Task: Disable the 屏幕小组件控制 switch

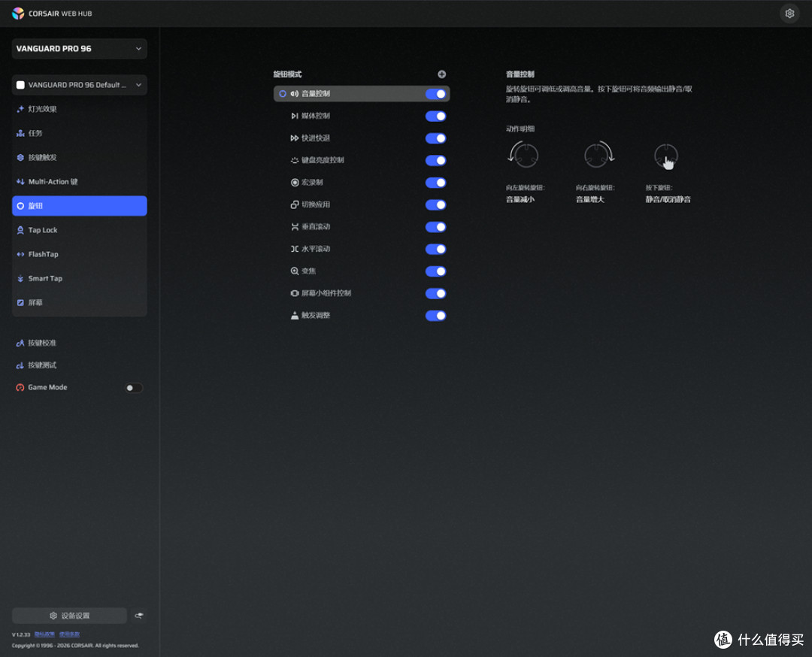Action: coord(435,294)
